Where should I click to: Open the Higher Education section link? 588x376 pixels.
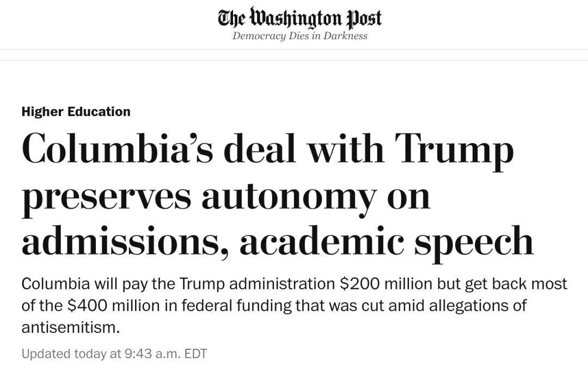(x=76, y=112)
